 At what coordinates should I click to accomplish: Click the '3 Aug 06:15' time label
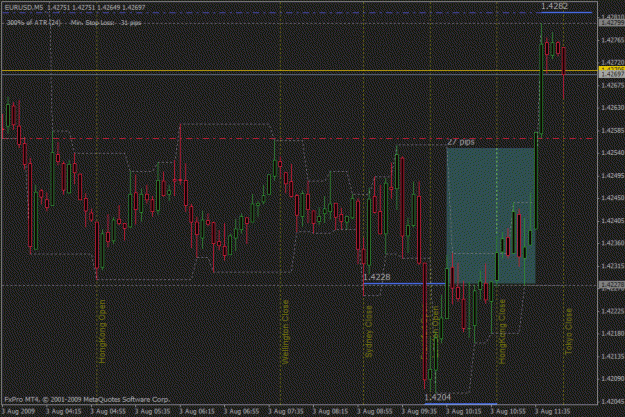click(x=197, y=411)
